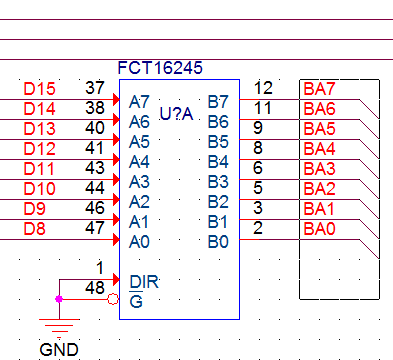Viewport: 393px width, 360px height.
Task: Select the BA0 net label
Action: [319, 229]
